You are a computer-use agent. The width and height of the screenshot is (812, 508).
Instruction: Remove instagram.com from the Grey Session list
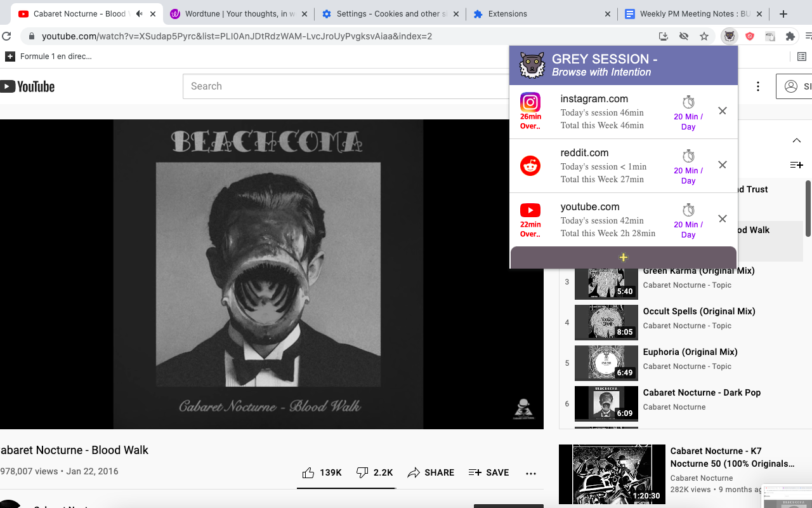(723, 110)
